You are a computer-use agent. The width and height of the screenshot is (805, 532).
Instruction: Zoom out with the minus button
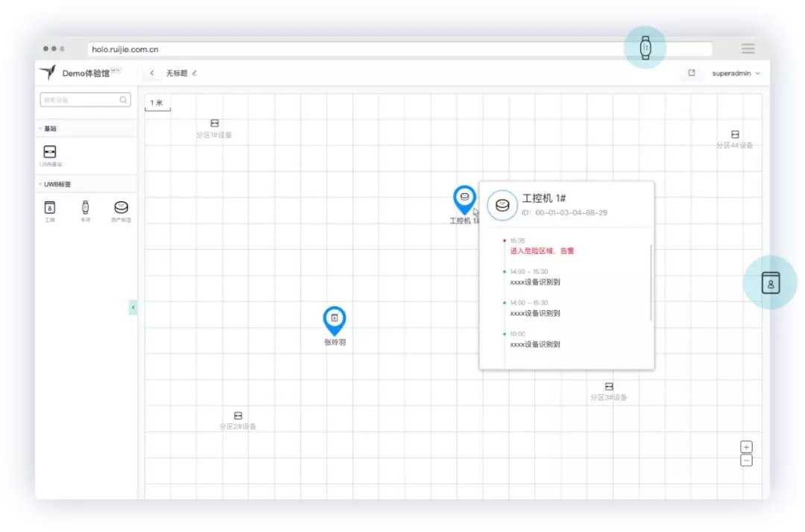746,460
